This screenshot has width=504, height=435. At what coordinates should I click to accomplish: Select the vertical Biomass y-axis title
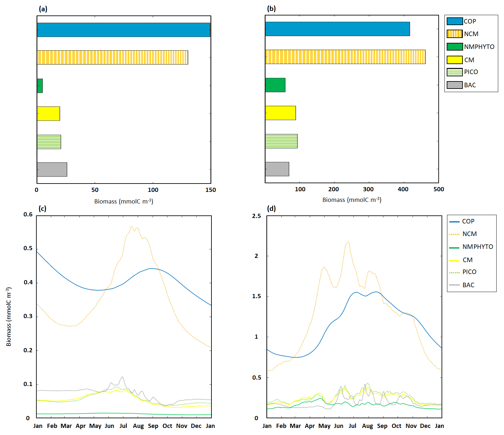pyautogui.click(x=9, y=317)
